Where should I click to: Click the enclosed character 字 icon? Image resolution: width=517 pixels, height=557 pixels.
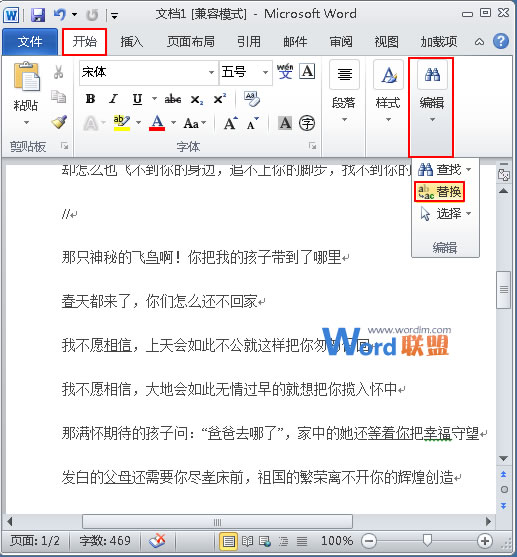pyautogui.click(x=307, y=123)
